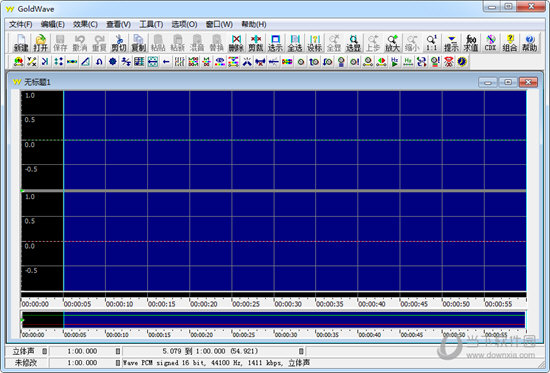Image resolution: width=550 pixels, height=373 pixels.
Task: Click the overview bar below the timeline
Action: point(274,320)
